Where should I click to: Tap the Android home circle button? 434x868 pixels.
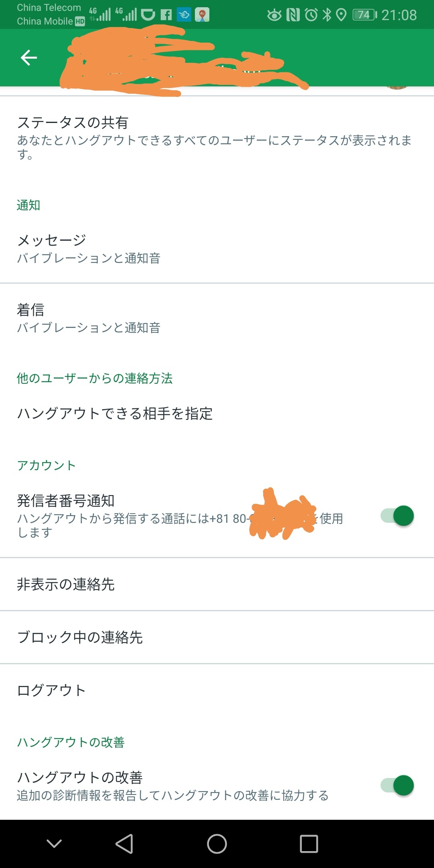click(x=217, y=843)
